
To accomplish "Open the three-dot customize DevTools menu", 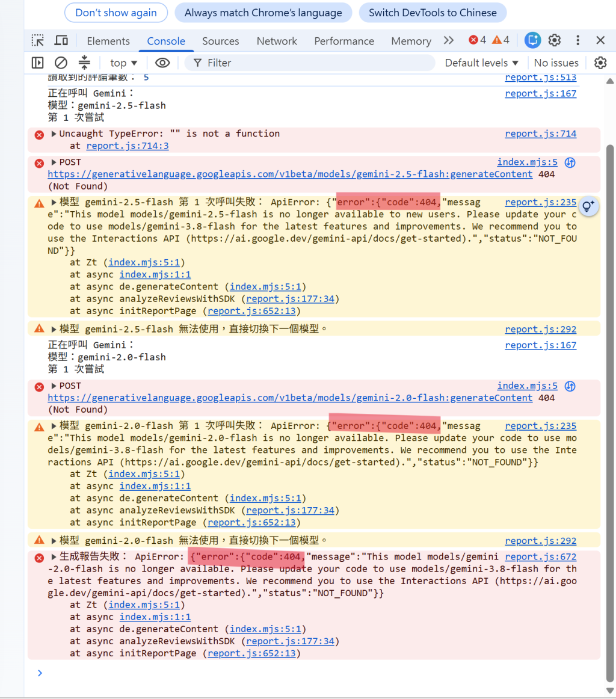I will 577,40.
